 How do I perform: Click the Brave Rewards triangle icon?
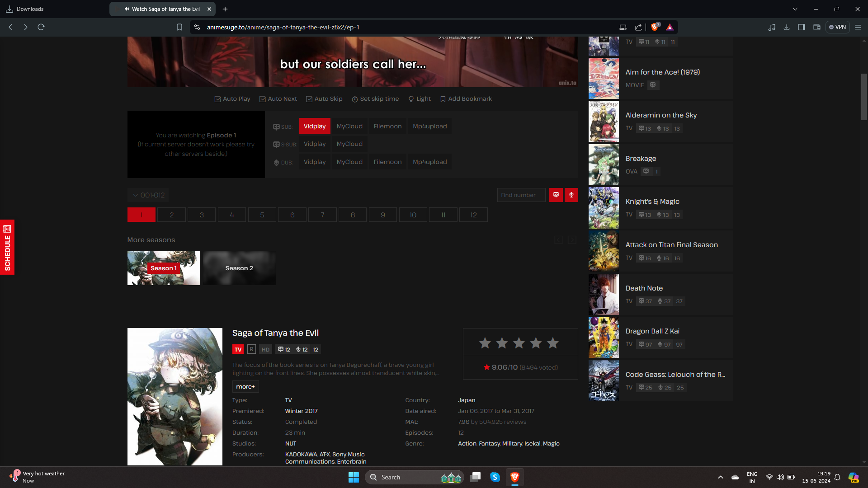pyautogui.click(x=670, y=27)
